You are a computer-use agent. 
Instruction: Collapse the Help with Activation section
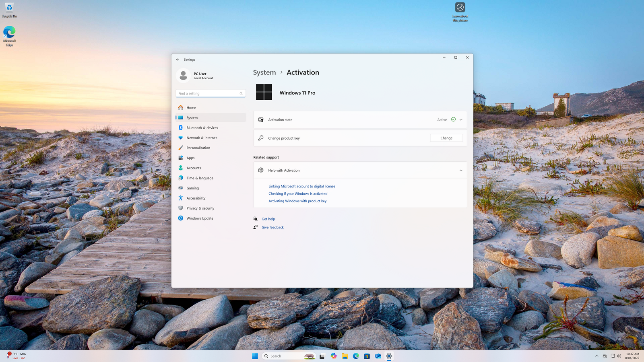(360, 170)
